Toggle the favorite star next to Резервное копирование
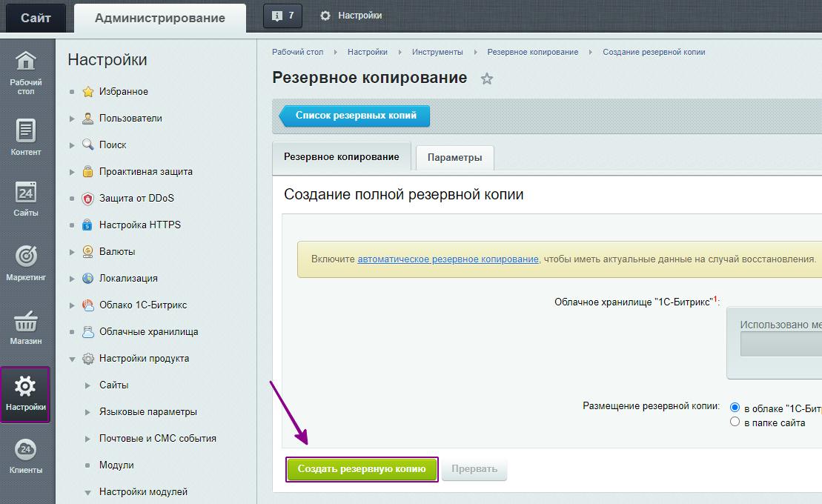 pyautogui.click(x=487, y=77)
